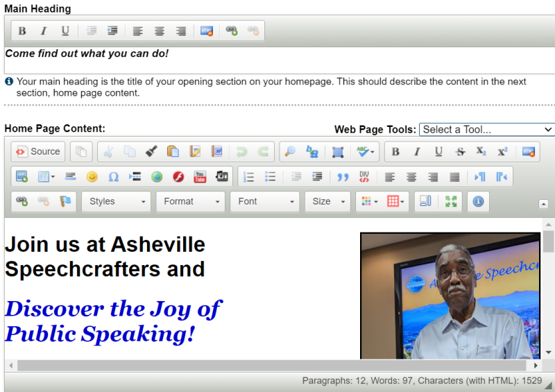Click the Insert Image icon
The image size is (555, 392).
pyautogui.click(x=22, y=176)
